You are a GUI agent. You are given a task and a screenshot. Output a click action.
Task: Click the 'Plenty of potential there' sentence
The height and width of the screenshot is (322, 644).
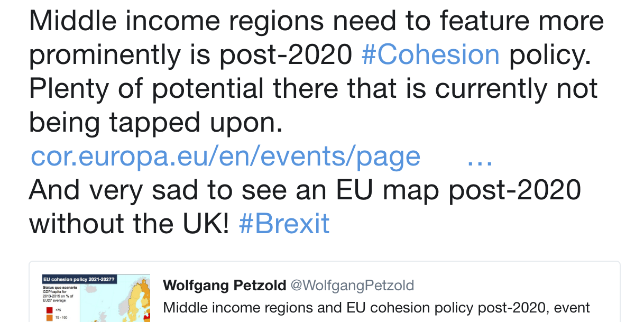(x=313, y=89)
